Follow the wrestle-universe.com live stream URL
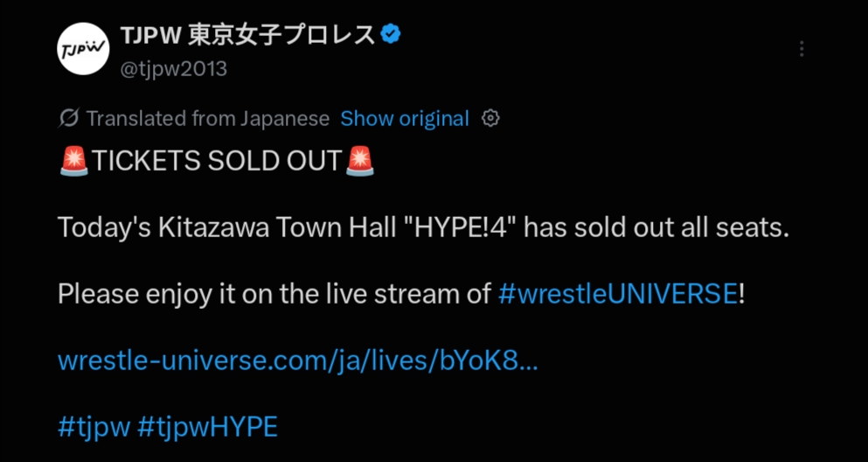Screen dimensions: 868x462 (298, 361)
